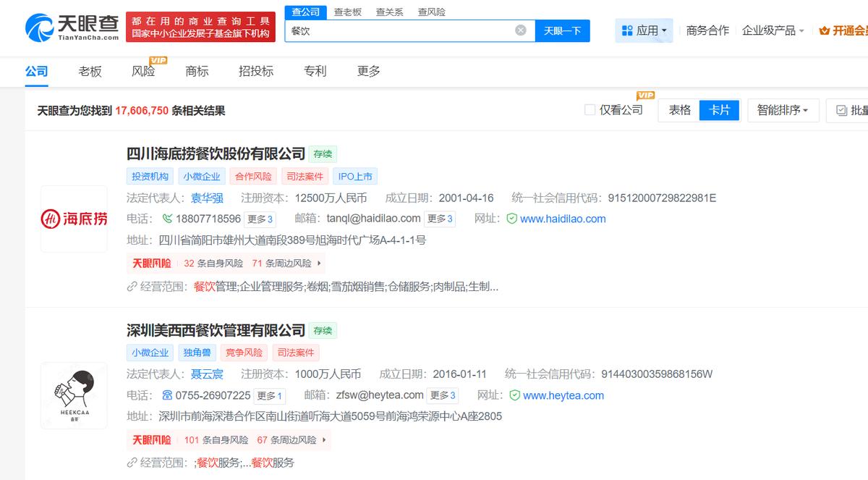The image size is (868, 480).
Task: Expand the 海底捞 天眼风险 arrow
Action: (320, 264)
